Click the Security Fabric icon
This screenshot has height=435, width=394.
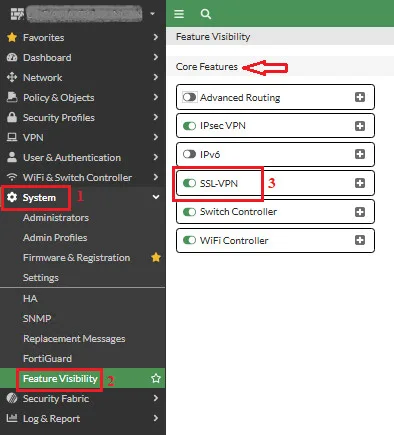point(12,398)
